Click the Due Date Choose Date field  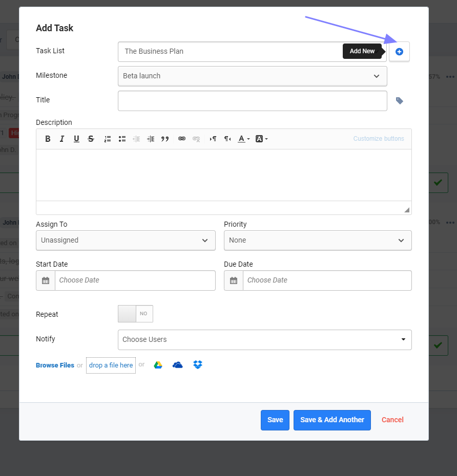(327, 280)
